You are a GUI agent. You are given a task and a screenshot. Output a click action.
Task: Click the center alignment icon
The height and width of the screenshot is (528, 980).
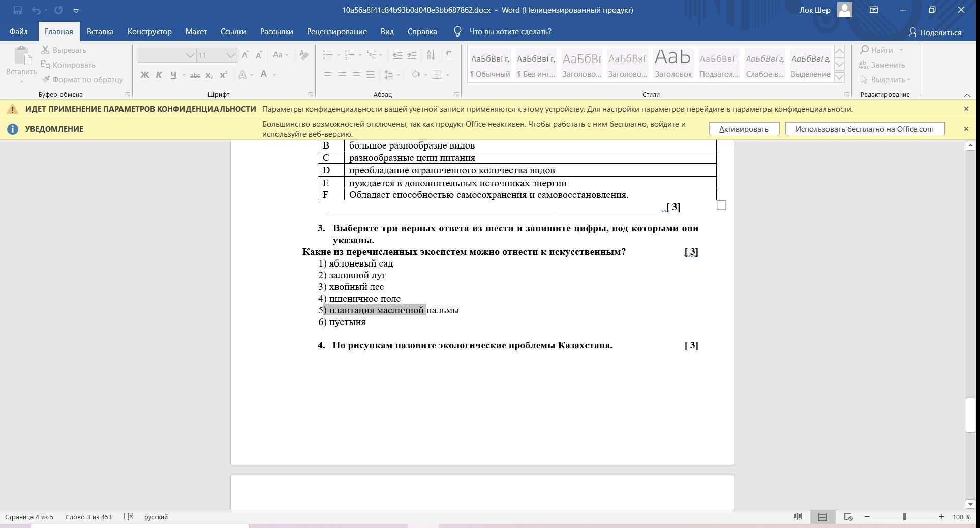click(x=342, y=75)
